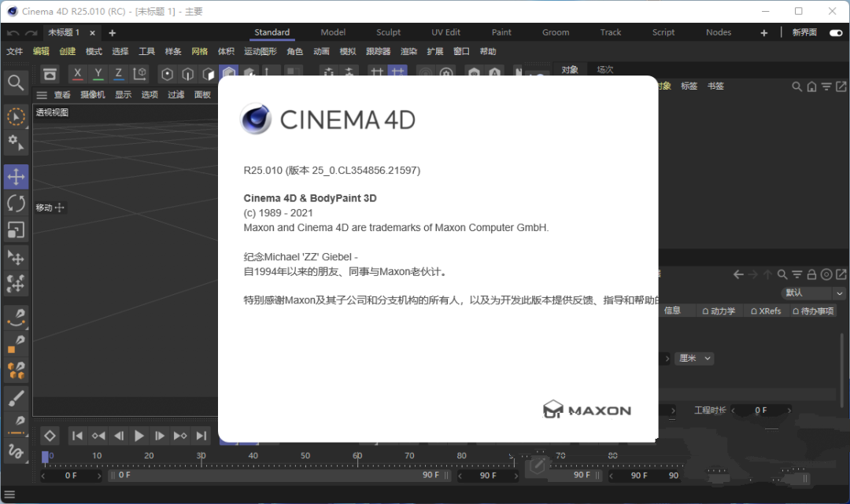Click the viewport hamburger menu icon

(42, 95)
